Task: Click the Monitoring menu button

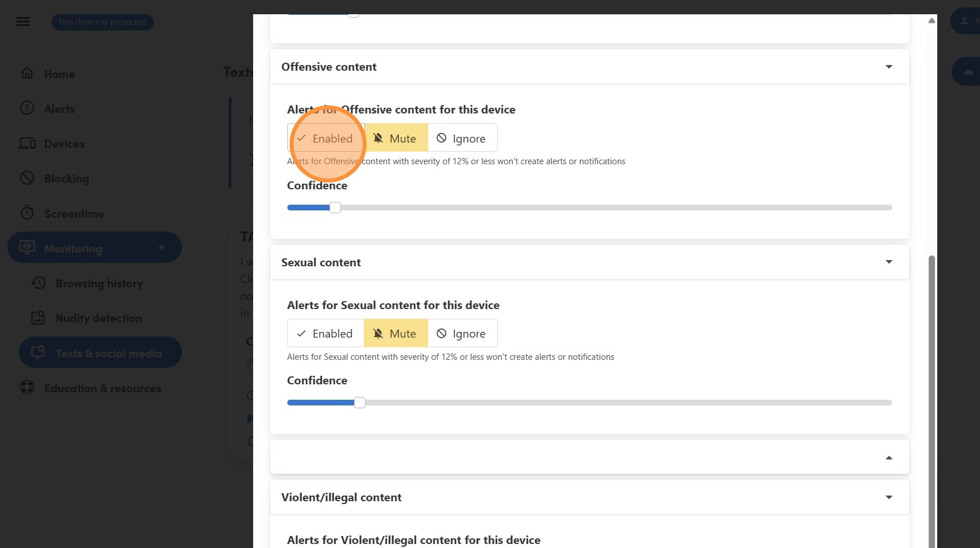Action: [x=95, y=248]
